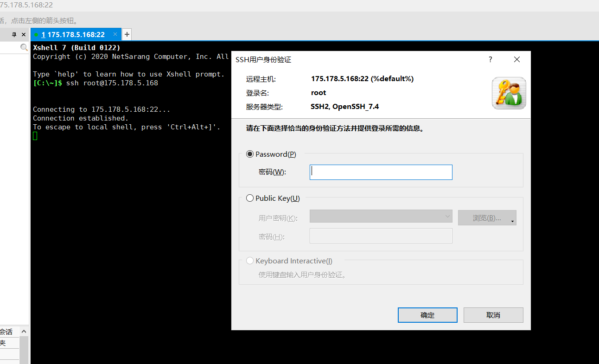The image size is (599, 364).
Task: Expand the browse button arrow
Action: click(x=513, y=221)
